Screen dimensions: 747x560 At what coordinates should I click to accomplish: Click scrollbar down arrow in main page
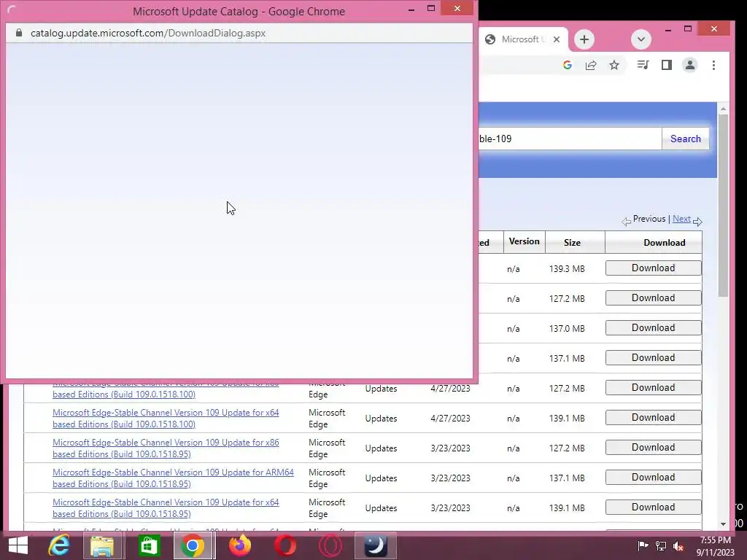click(x=723, y=524)
